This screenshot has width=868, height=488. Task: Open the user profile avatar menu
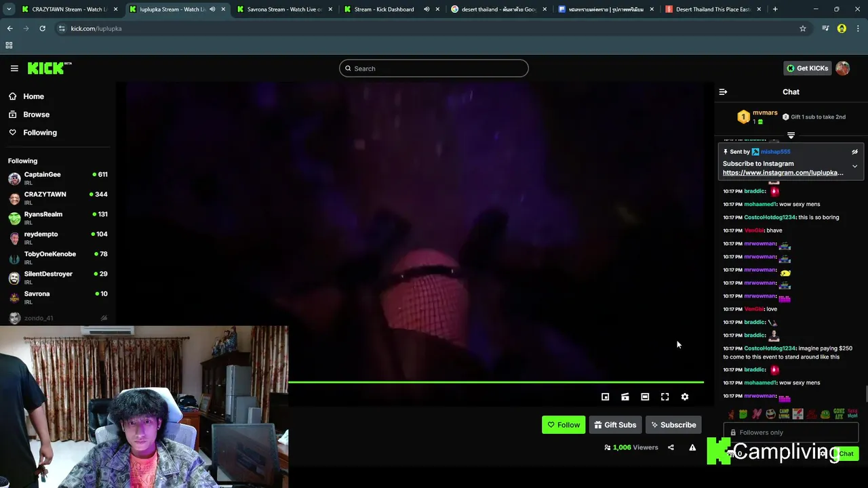tap(842, 68)
